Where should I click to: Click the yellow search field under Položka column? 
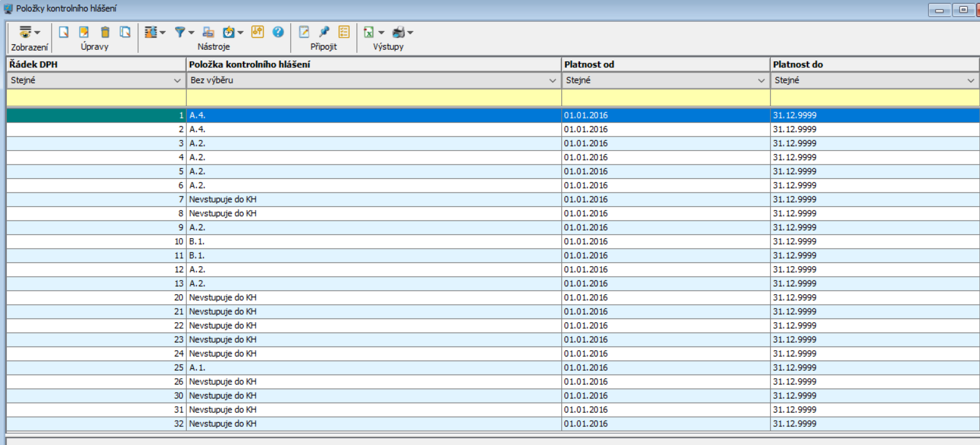pyautogui.click(x=374, y=98)
